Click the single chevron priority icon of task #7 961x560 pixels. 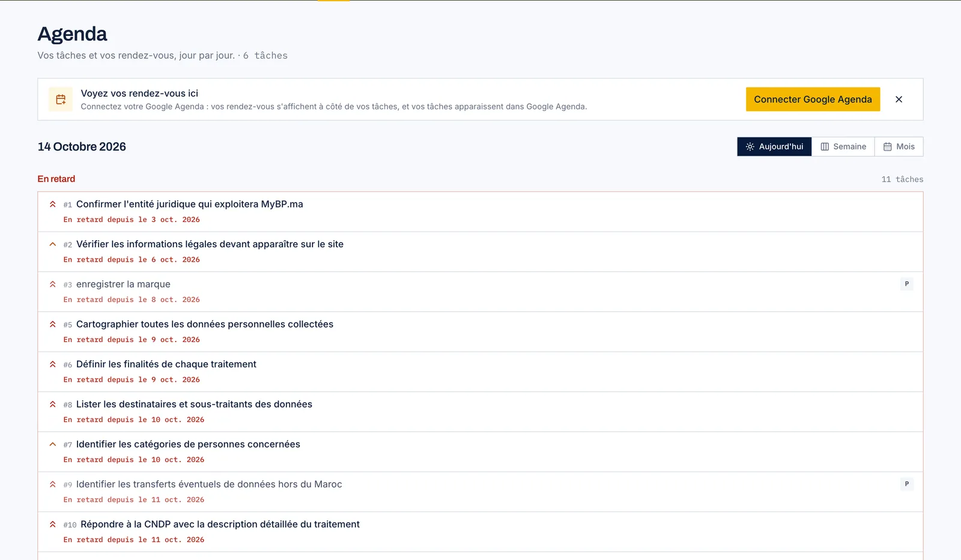[x=53, y=444]
